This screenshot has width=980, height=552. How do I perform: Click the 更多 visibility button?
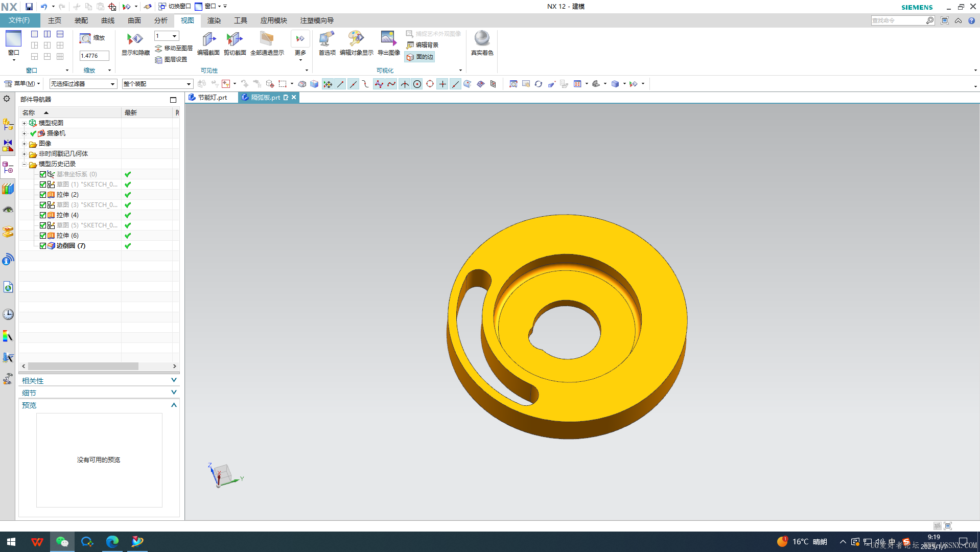point(300,45)
